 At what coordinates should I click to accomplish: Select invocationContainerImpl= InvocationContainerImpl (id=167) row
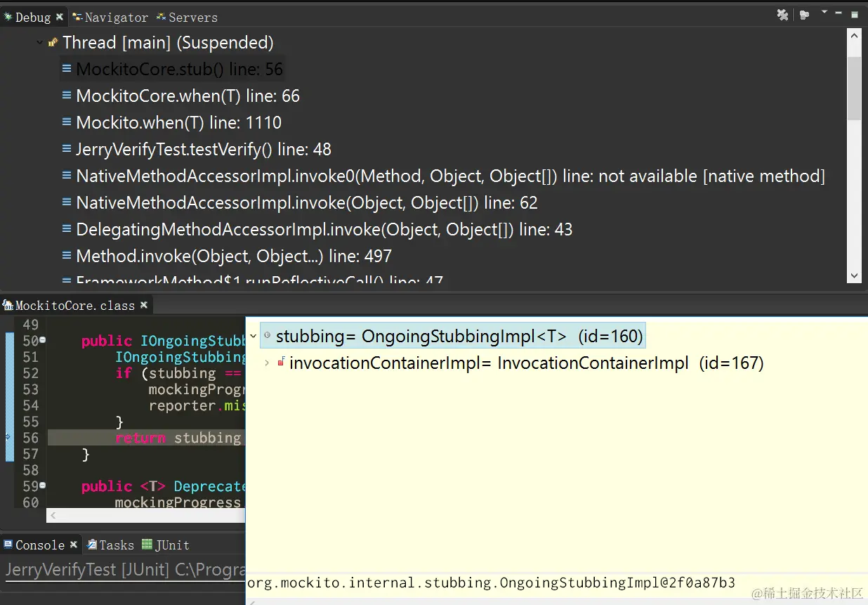coord(526,363)
